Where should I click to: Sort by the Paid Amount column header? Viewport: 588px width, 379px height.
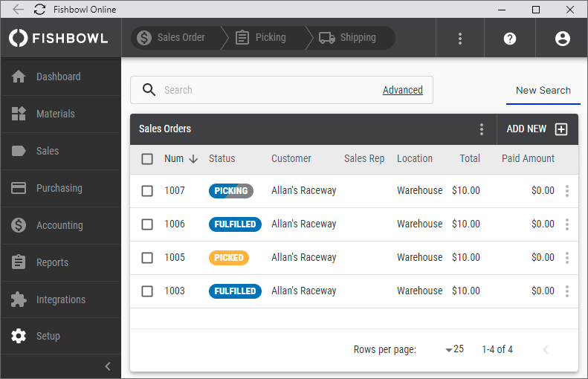(x=528, y=158)
